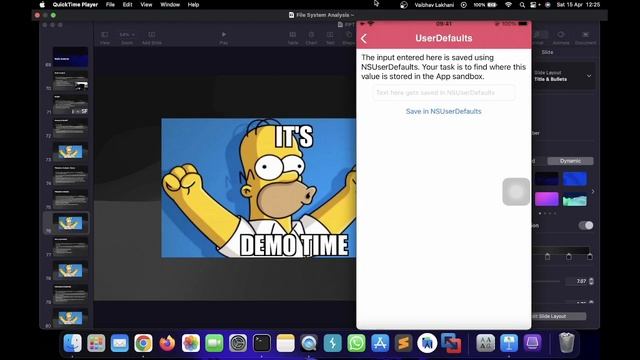Image resolution: width=640 pixels, height=360 pixels.
Task: Open Keynote from the Dock
Action: pyautogui.click(x=509, y=343)
